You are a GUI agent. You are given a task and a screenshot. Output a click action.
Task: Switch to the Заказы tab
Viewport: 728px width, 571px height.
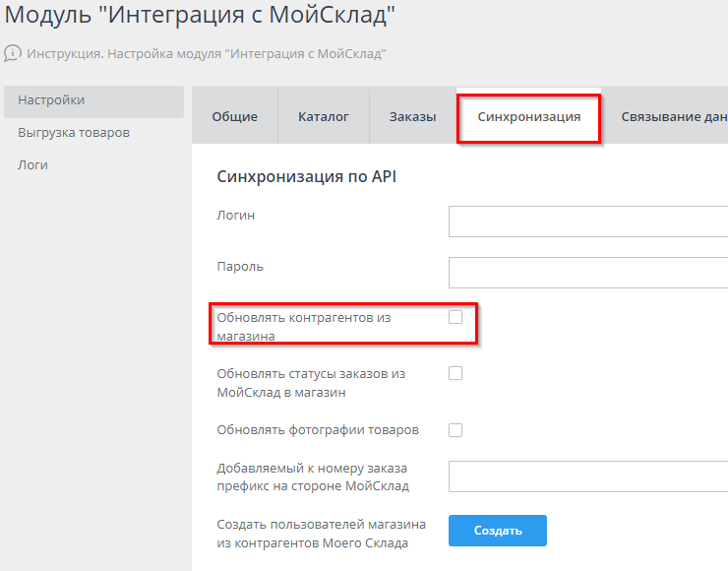(412, 116)
